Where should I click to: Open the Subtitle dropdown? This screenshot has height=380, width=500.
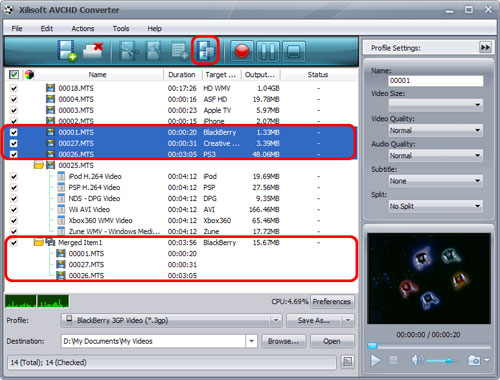coord(436,181)
